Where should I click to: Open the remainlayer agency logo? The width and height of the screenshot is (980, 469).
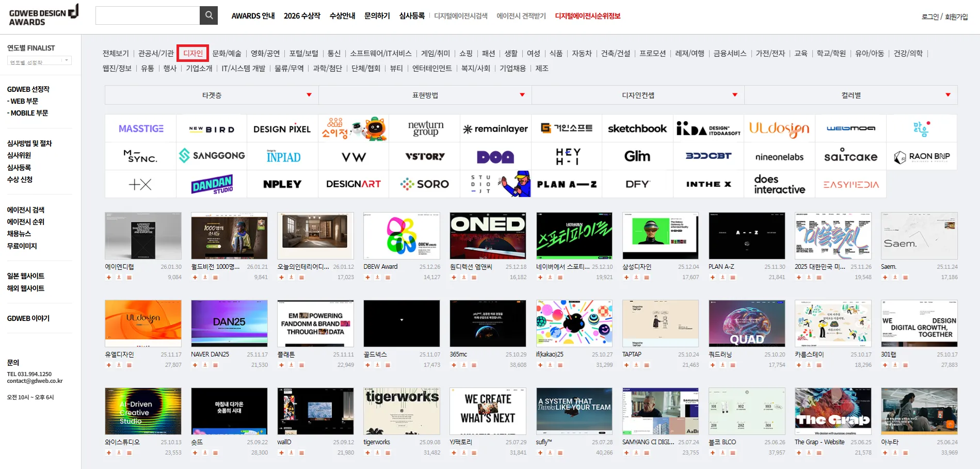click(x=495, y=128)
